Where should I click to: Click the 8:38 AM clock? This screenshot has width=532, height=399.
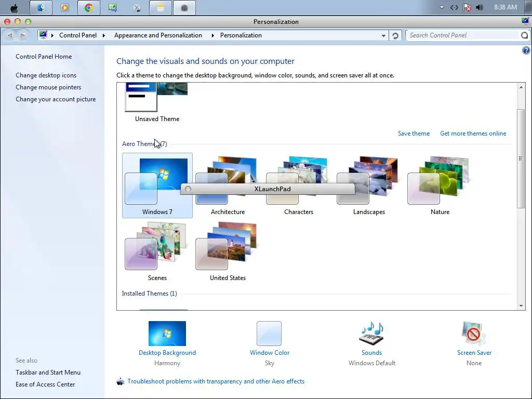(x=506, y=7)
